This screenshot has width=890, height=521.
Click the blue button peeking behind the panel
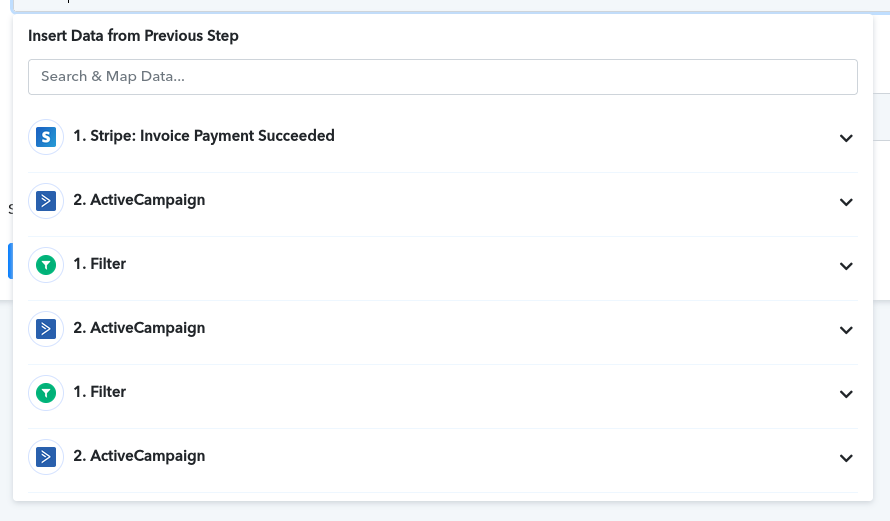pyautogui.click(x=10, y=260)
